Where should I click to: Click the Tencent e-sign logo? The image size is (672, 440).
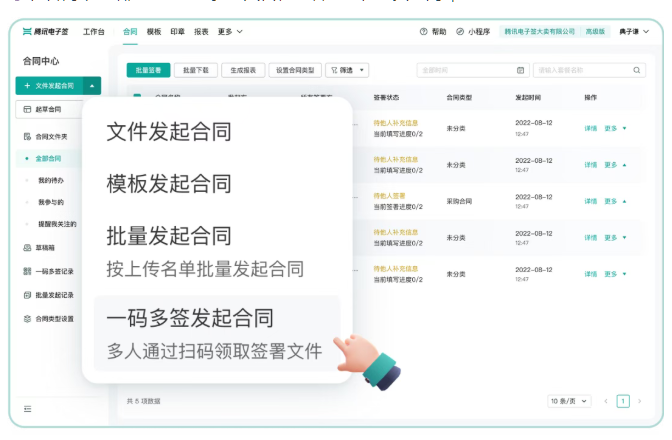coord(45,32)
